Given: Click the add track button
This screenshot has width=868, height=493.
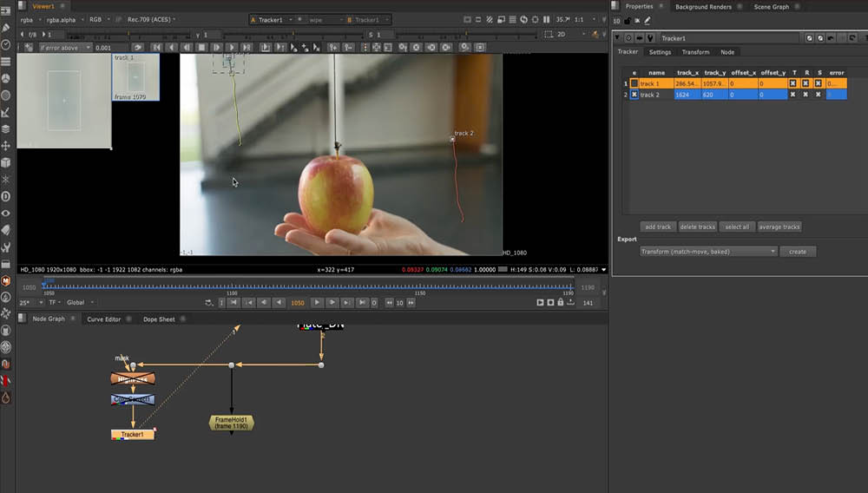Looking at the screenshot, I should [x=658, y=227].
